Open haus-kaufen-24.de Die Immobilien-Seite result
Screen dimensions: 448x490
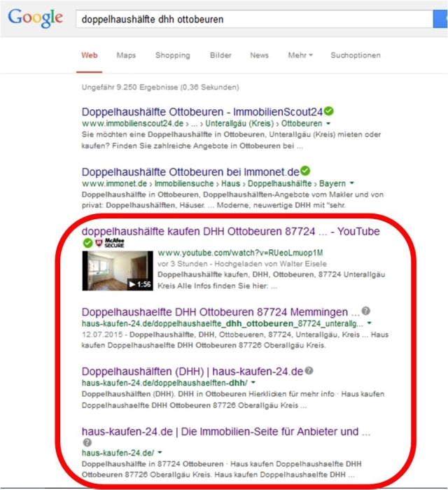point(226,432)
